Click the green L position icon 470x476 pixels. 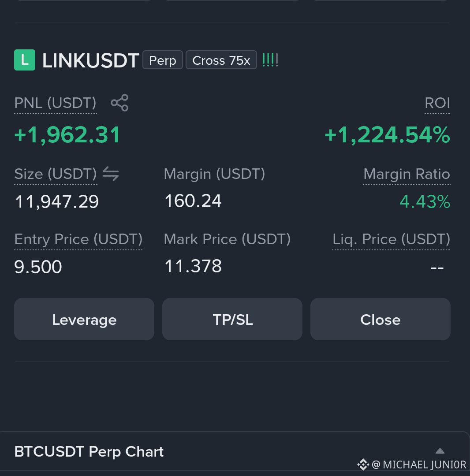point(25,60)
